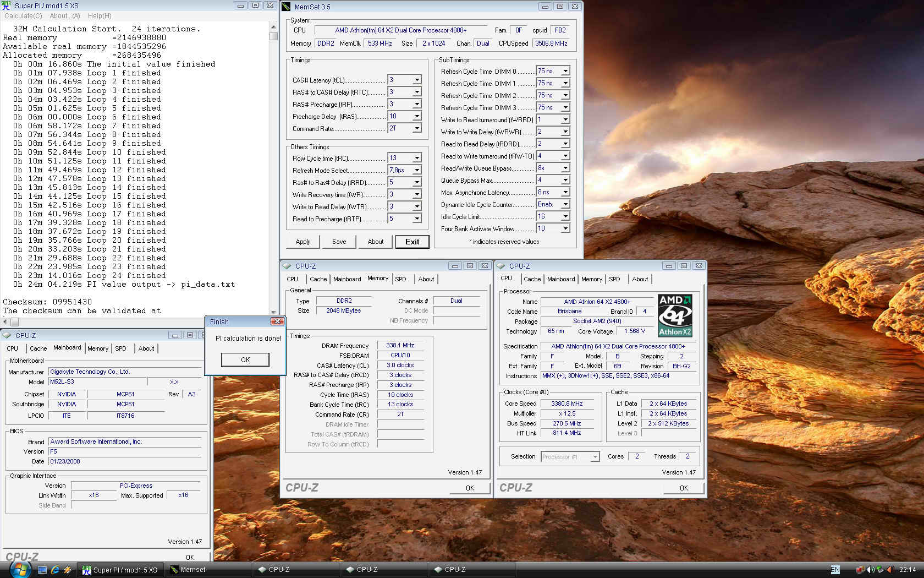Switch to SPD tab in CPU-Z Memory window

pos(400,279)
